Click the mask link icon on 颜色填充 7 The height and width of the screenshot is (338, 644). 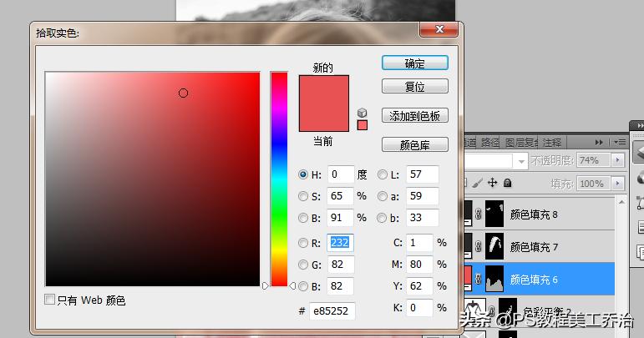click(479, 246)
